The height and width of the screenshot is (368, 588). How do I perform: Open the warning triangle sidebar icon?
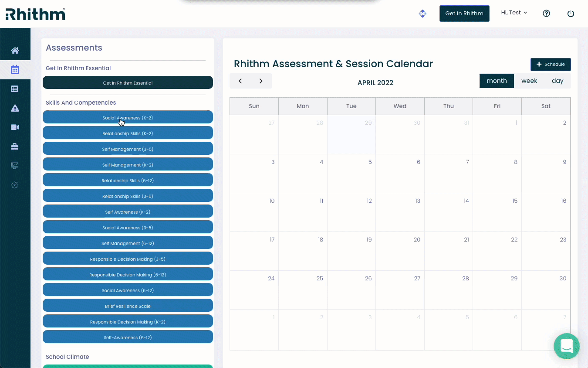point(15,108)
